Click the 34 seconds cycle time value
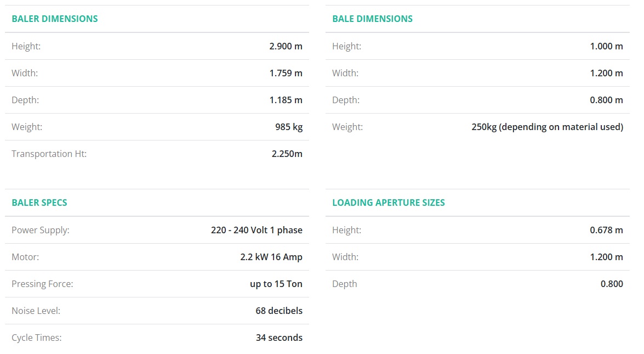Viewport: 644px width, 354px height. [x=279, y=338]
